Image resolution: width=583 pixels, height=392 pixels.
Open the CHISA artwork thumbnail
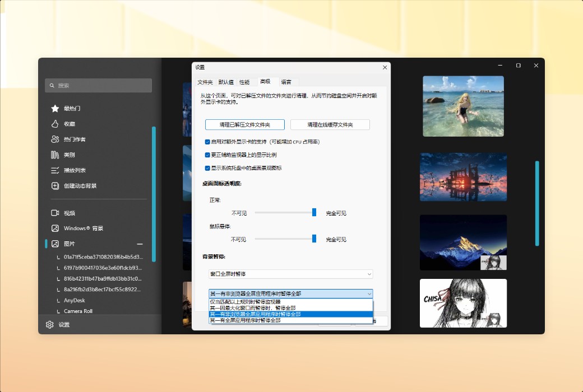463,303
